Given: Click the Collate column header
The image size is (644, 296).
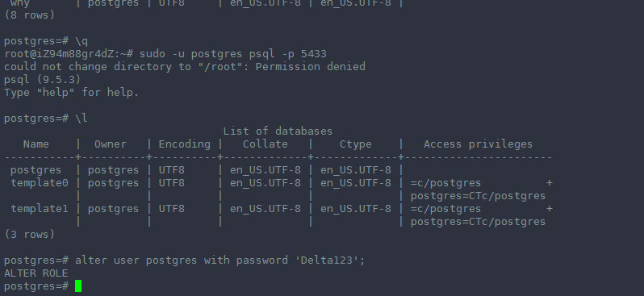Looking at the screenshot, I should click(x=265, y=144).
